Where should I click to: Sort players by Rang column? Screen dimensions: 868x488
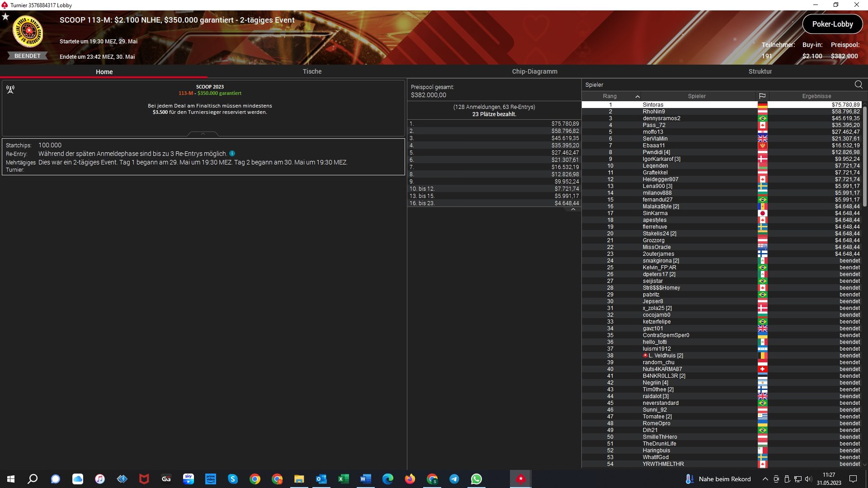[x=610, y=96]
